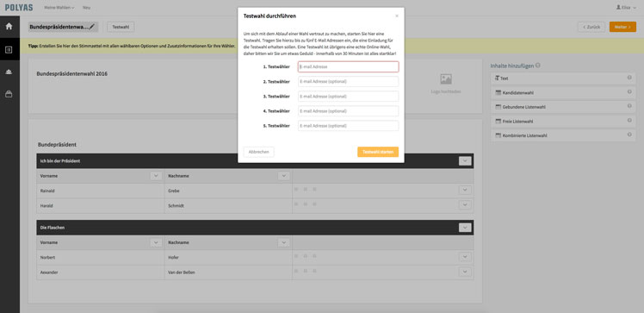Click the Die Flaschen list header
Image resolution: width=644 pixels, height=313 pixels.
pyautogui.click(x=255, y=228)
